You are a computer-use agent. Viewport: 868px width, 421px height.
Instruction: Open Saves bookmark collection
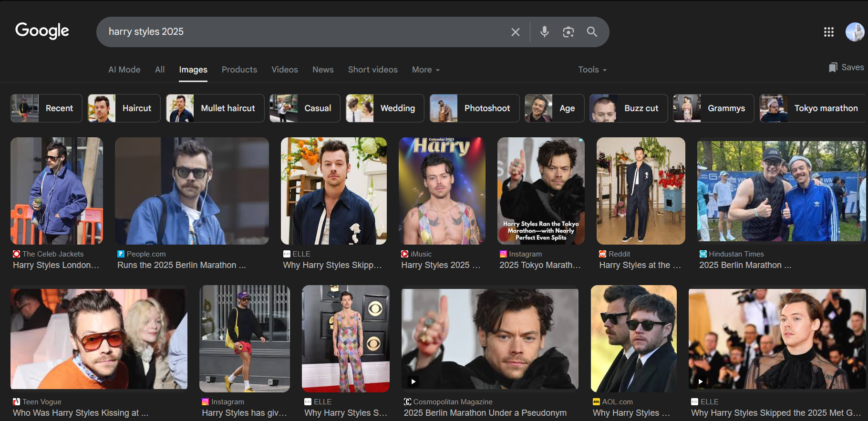coord(846,68)
